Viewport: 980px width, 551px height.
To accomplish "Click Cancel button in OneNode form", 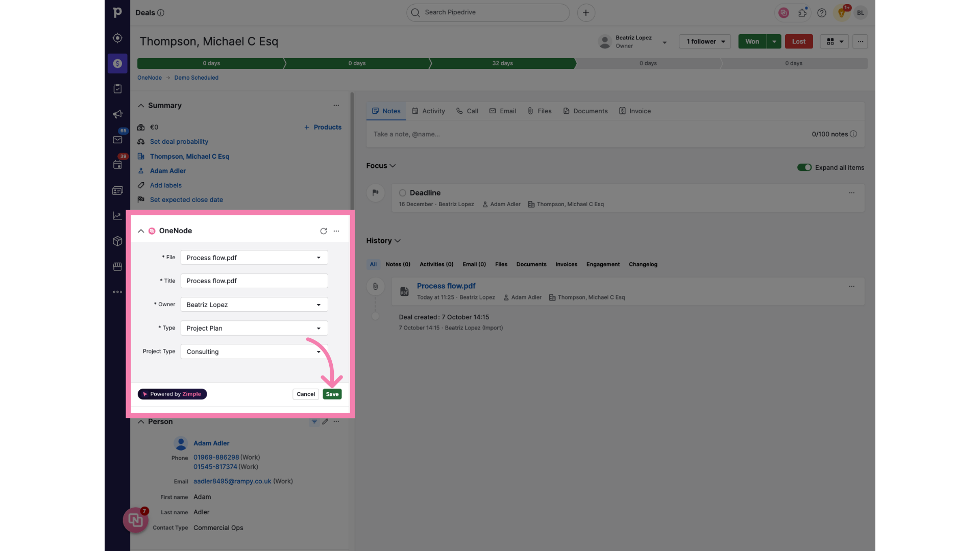I will 306,393.
